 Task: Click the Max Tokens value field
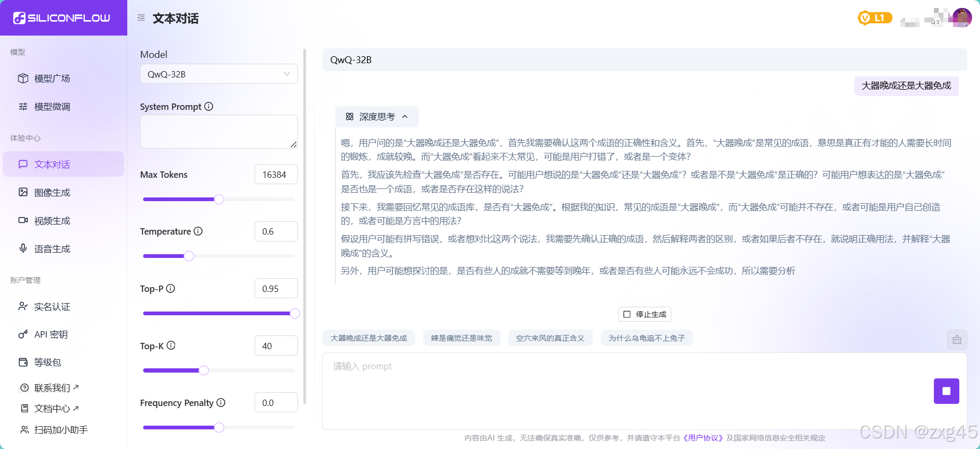pyautogui.click(x=276, y=175)
